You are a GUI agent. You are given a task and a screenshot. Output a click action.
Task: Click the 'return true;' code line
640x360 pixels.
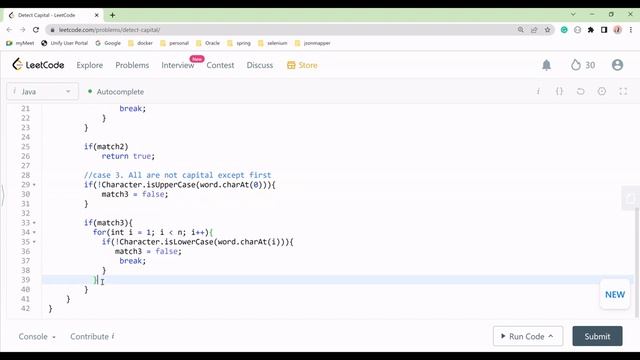(x=128, y=156)
